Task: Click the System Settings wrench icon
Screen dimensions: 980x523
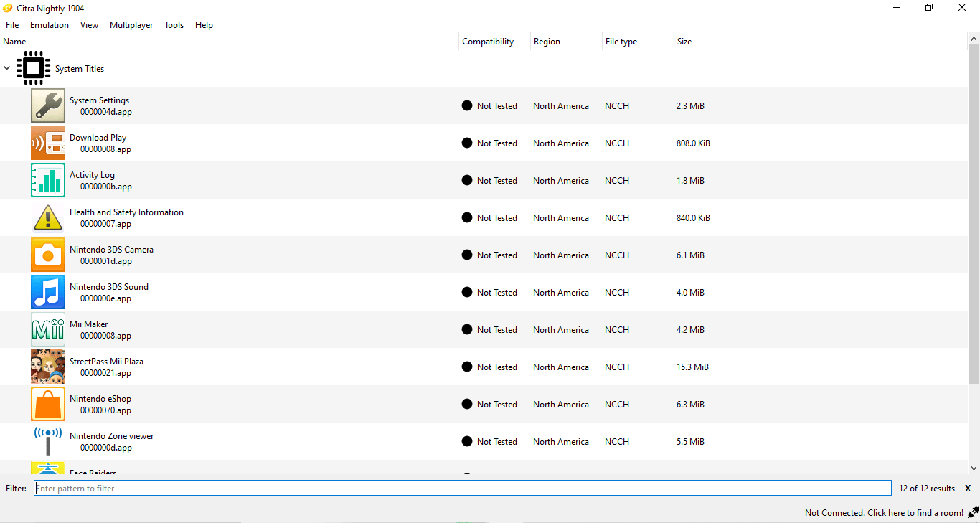Action: (x=48, y=105)
